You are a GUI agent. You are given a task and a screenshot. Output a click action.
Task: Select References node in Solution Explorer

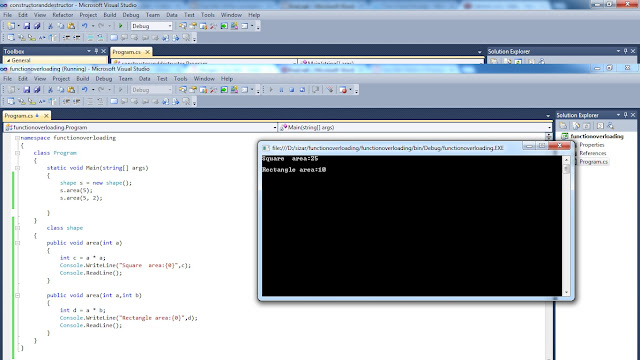coord(593,153)
